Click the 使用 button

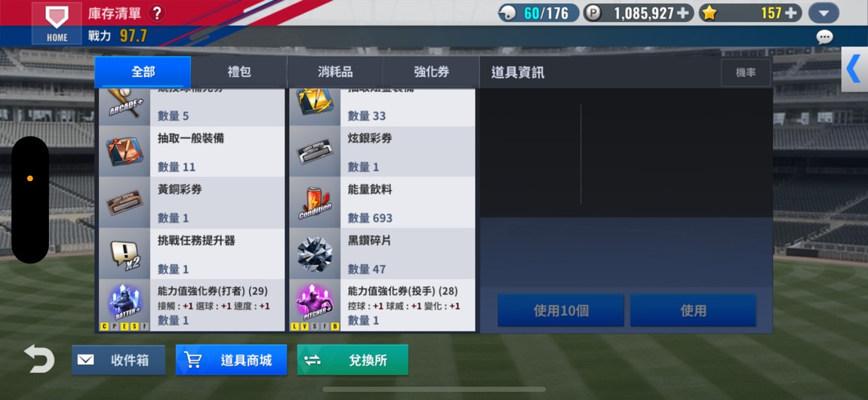click(x=693, y=310)
